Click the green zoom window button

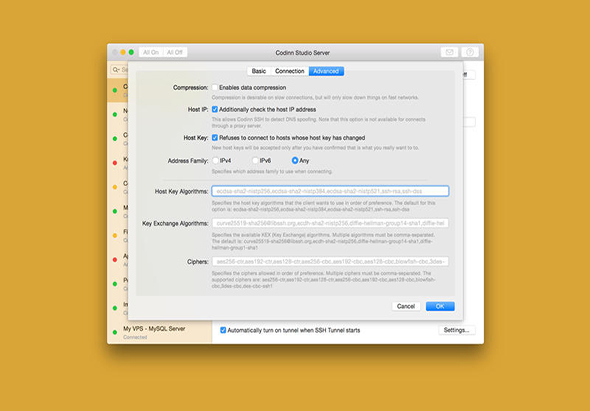click(131, 52)
